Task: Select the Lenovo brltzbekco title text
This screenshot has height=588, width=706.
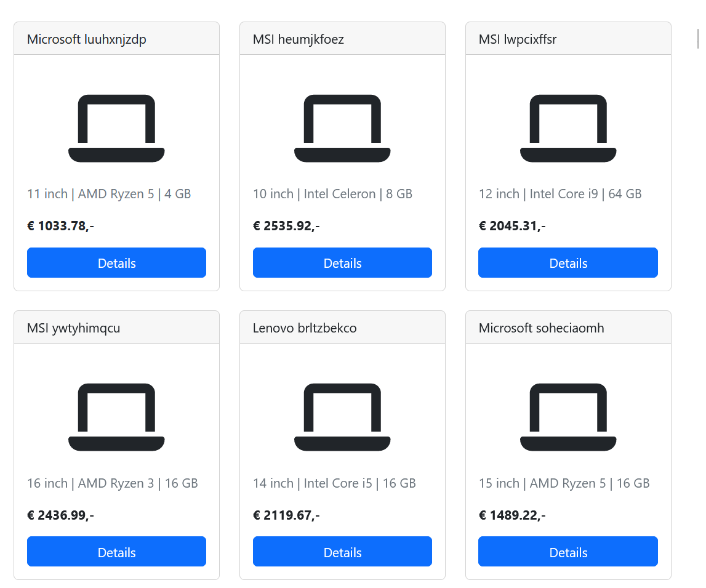Action: 305,328
